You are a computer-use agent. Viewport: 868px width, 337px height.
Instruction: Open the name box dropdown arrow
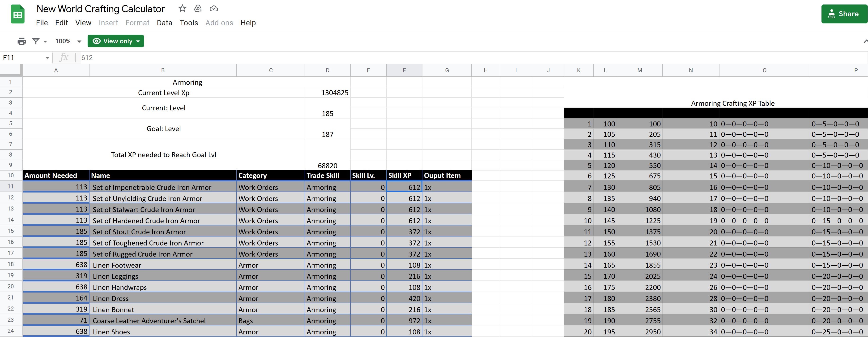pyautogui.click(x=47, y=58)
